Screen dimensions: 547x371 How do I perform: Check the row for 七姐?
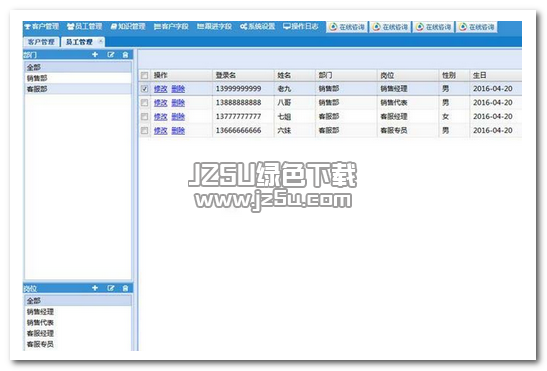pyautogui.click(x=144, y=117)
